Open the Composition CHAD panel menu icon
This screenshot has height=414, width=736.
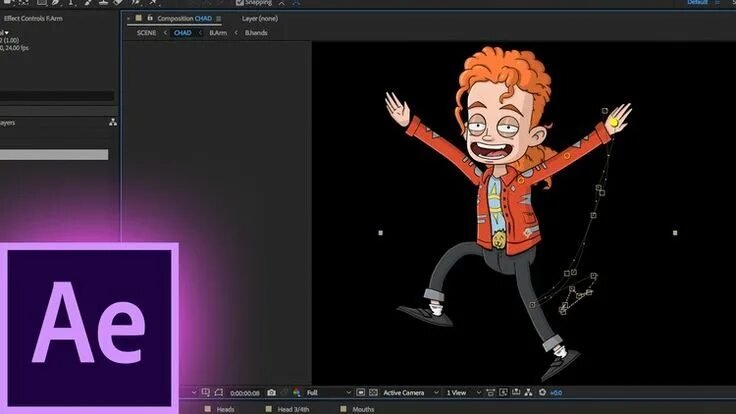tap(218, 19)
